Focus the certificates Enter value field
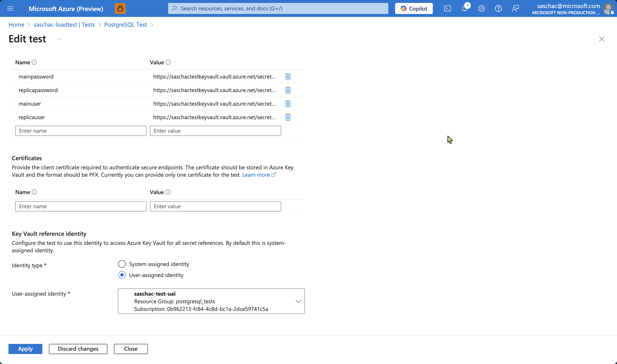 tap(215, 206)
